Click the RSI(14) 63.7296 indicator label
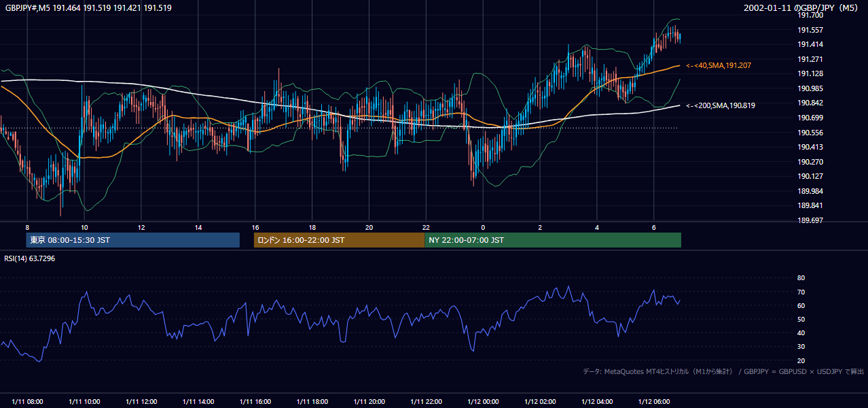The image size is (868, 408). point(30,258)
